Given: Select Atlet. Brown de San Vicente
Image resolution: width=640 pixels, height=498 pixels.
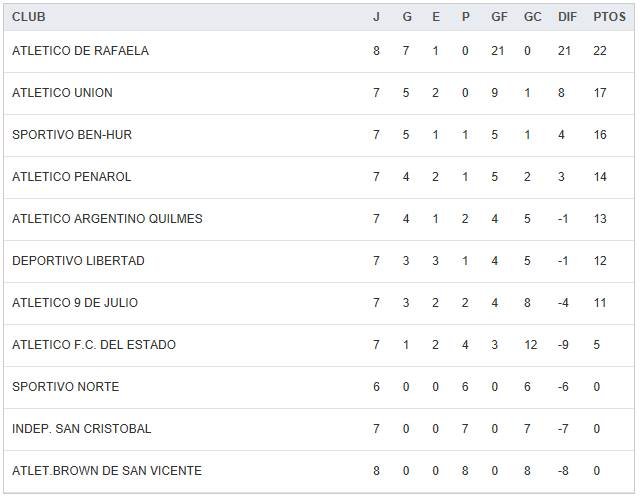Looking at the screenshot, I should pos(107,471).
